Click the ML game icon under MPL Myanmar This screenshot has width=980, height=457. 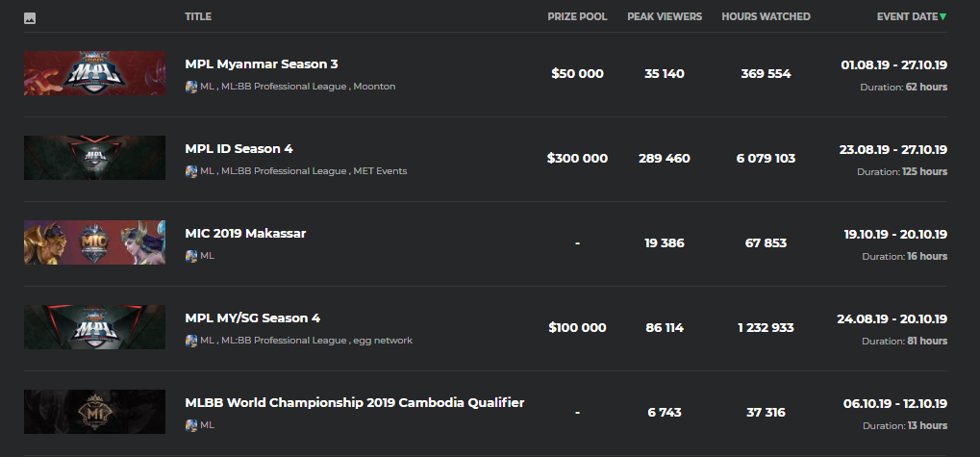[191, 87]
